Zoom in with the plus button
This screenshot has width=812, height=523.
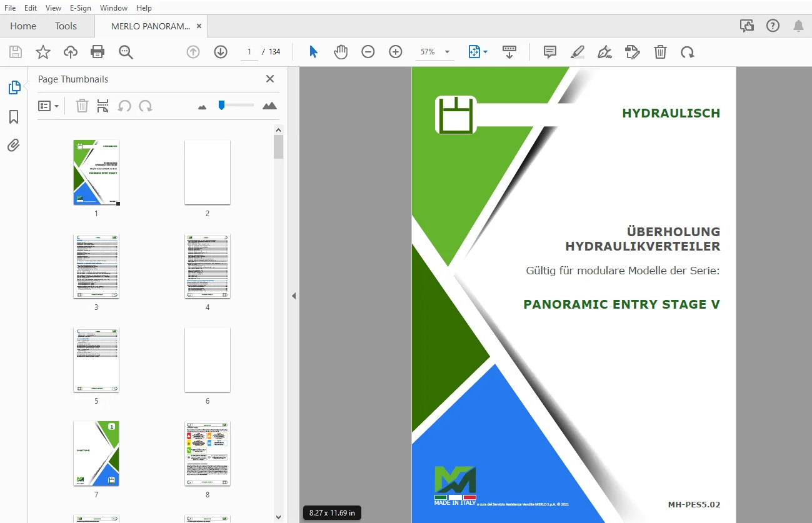click(396, 52)
